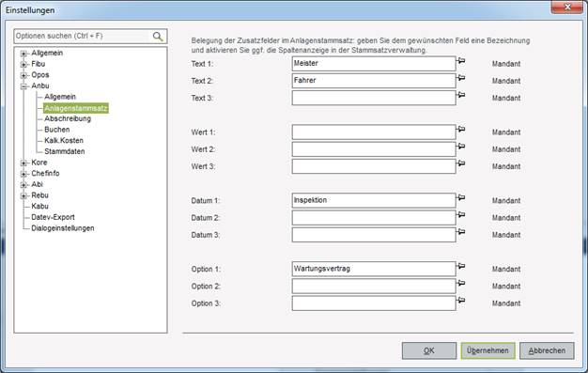This screenshot has height=373, width=588.
Task: Click the pin icon beside Datum 2
Action: pos(461,214)
